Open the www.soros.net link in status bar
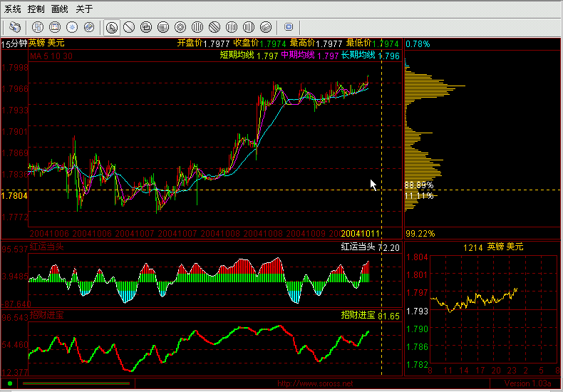The image size is (563, 392). pyautogui.click(x=315, y=384)
